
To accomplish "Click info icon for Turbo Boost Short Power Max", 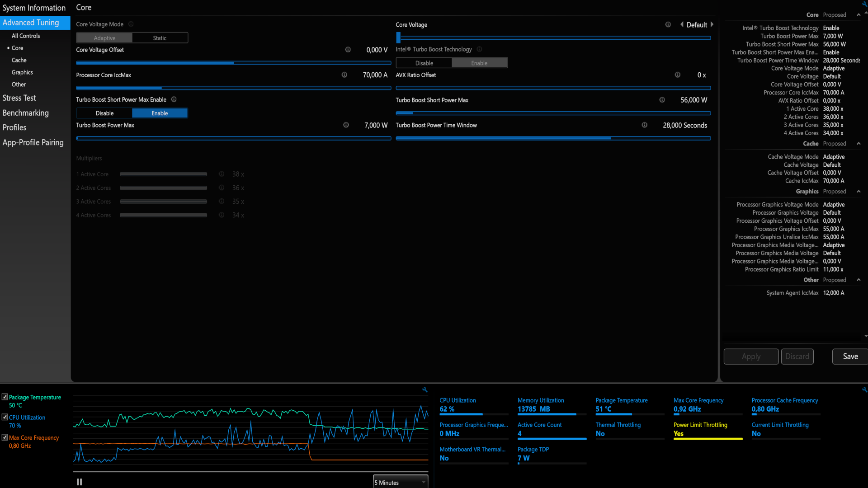I will click(662, 100).
